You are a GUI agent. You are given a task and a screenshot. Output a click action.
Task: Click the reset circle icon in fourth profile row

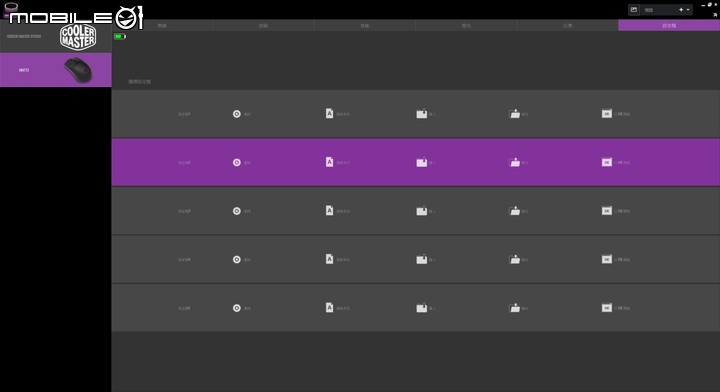pyautogui.click(x=236, y=259)
